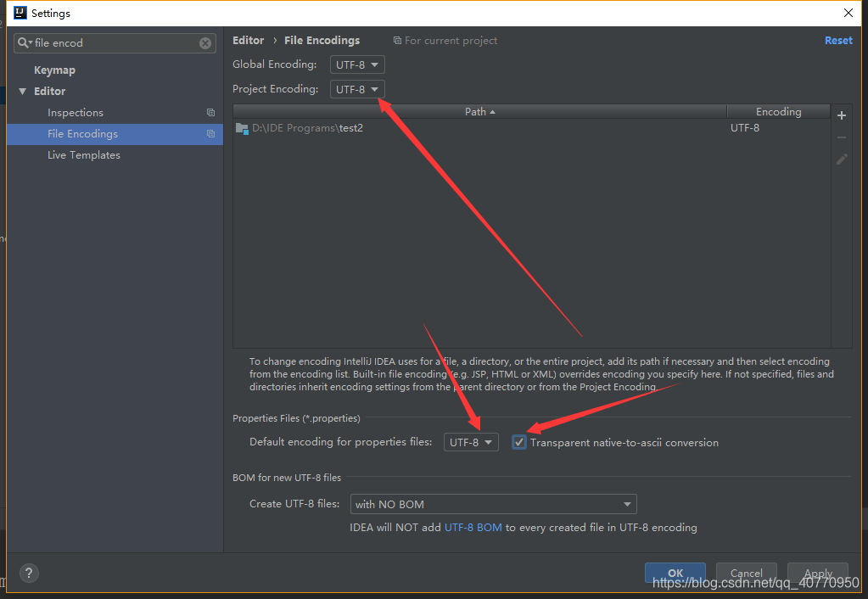The height and width of the screenshot is (599, 868).
Task: Click the For current project copy icon
Action: coord(397,41)
